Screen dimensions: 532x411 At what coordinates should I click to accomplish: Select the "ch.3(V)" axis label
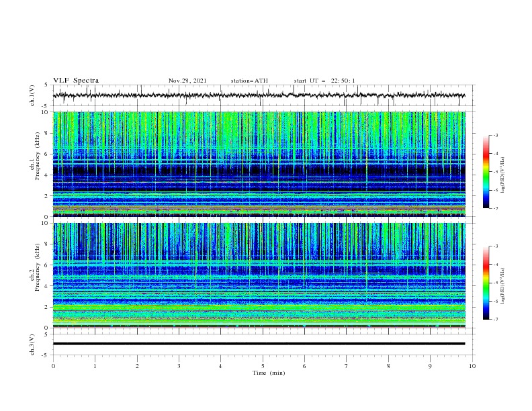coord(32,345)
